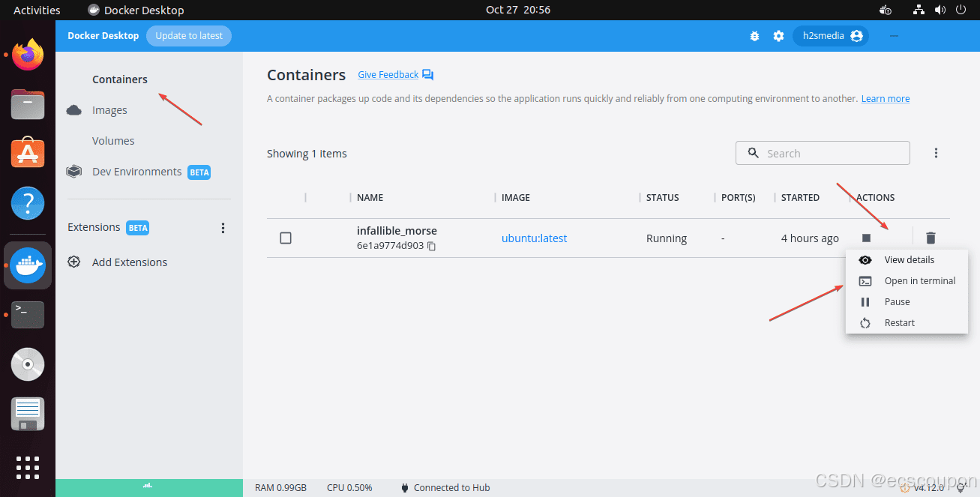This screenshot has width=980, height=497.
Task: Click the PORT(S) column header
Action: pos(739,198)
